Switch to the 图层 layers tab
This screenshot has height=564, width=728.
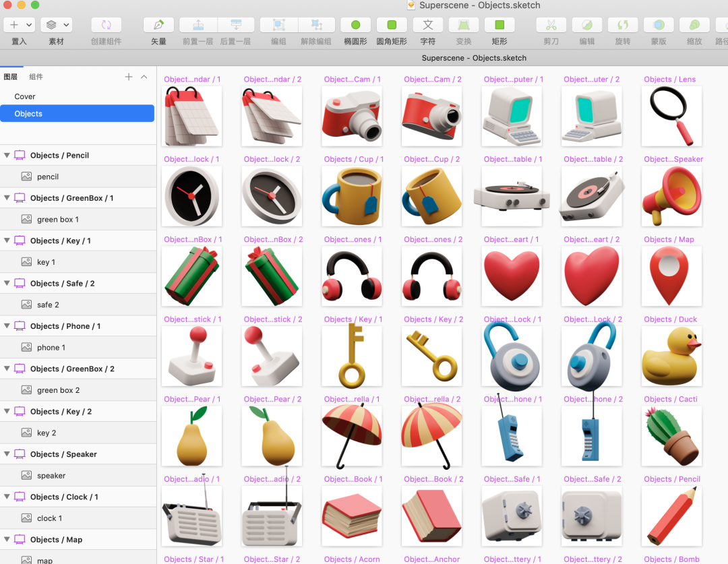pyautogui.click(x=11, y=77)
